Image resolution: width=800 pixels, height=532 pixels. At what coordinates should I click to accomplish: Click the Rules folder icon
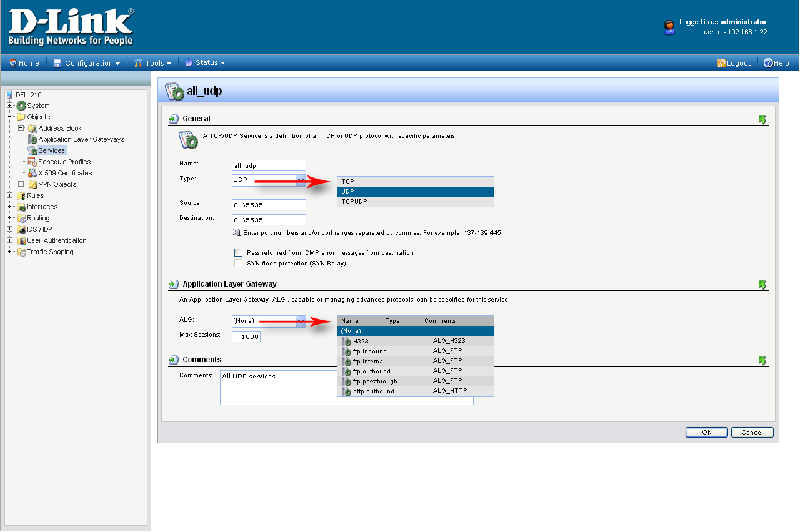(x=21, y=195)
